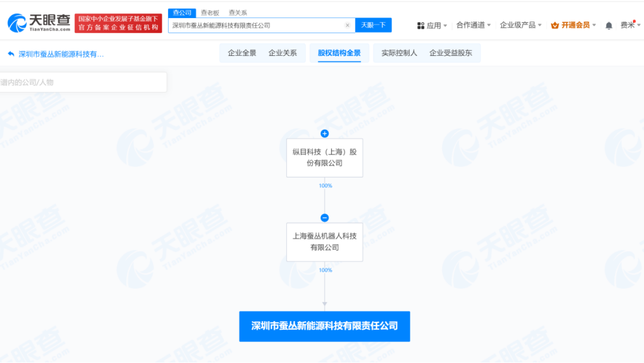Select the 股权结构全景 tab
Viewport: 644px width, 363px height.
pos(339,53)
